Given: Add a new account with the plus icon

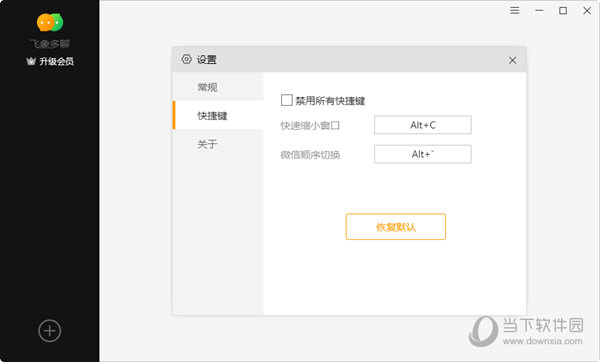Looking at the screenshot, I should coord(50,331).
